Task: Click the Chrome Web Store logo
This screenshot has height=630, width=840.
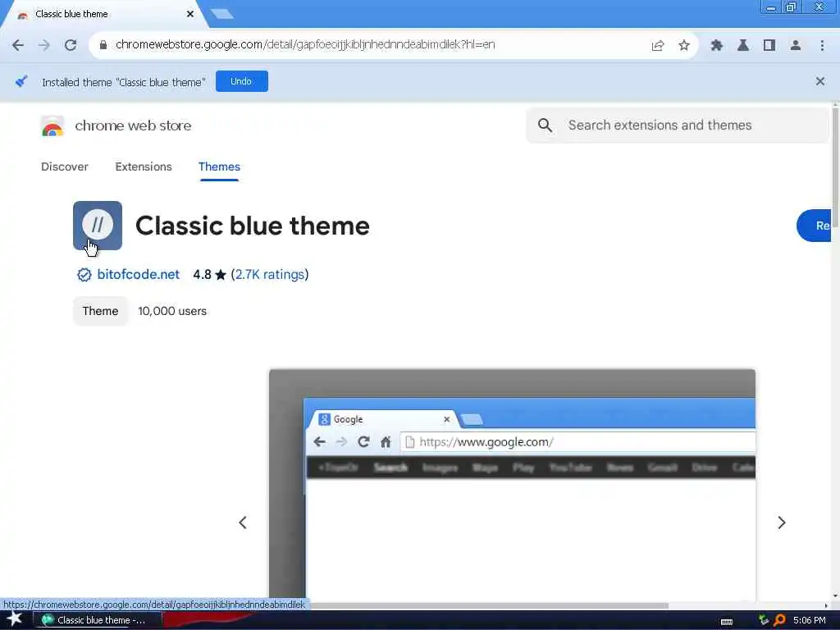Action: (x=52, y=126)
